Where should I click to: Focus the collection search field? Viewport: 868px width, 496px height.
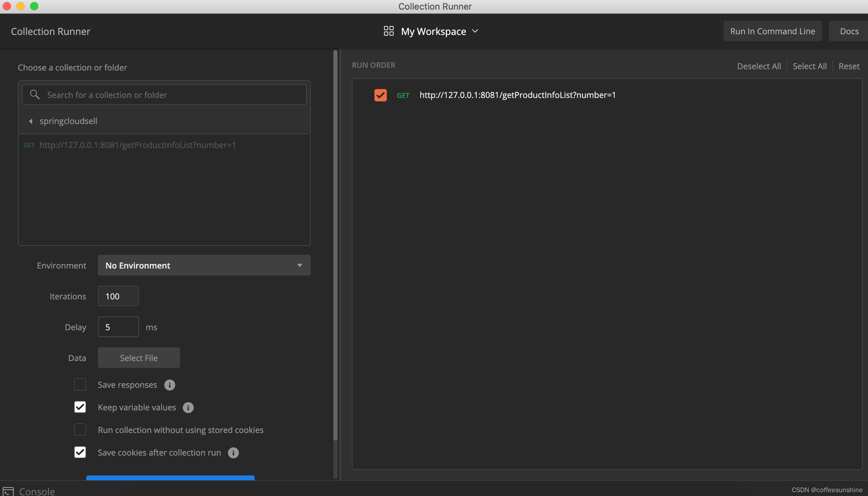coord(164,95)
